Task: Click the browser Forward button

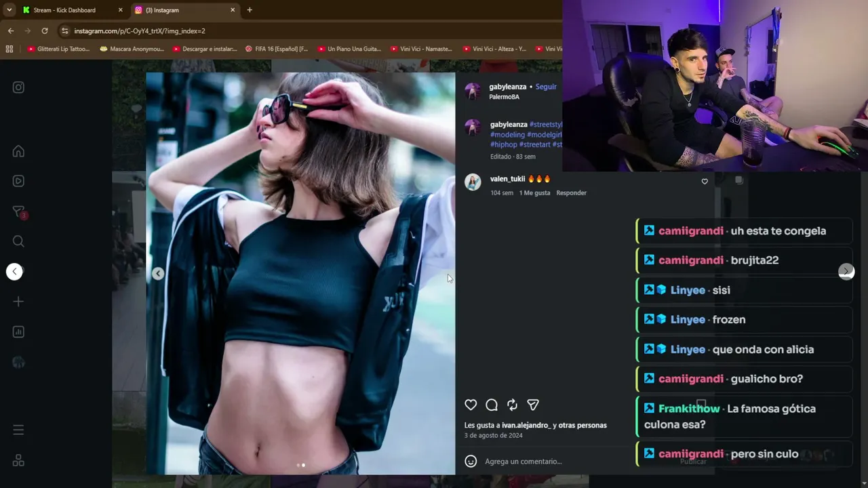Action: point(28,30)
